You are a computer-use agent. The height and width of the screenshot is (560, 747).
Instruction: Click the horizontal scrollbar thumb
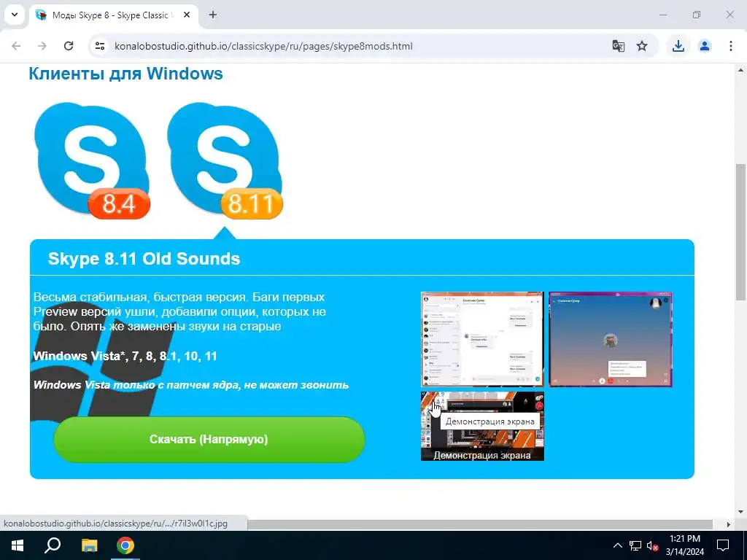(x=480, y=524)
